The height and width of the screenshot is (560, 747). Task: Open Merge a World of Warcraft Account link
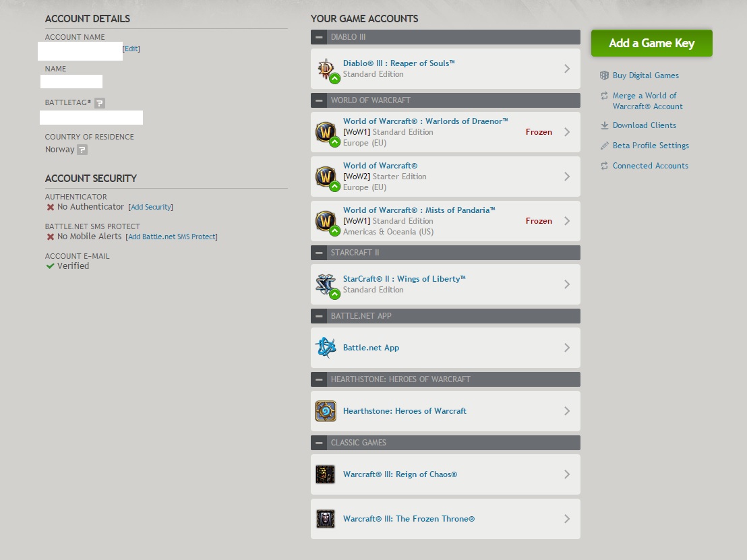pos(647,101)
